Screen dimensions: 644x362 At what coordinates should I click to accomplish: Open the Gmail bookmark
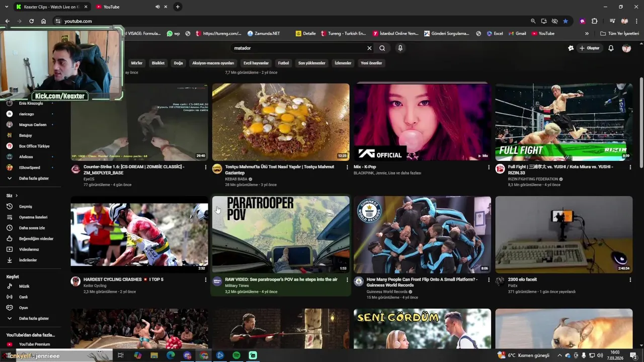(x=516, y=34)
